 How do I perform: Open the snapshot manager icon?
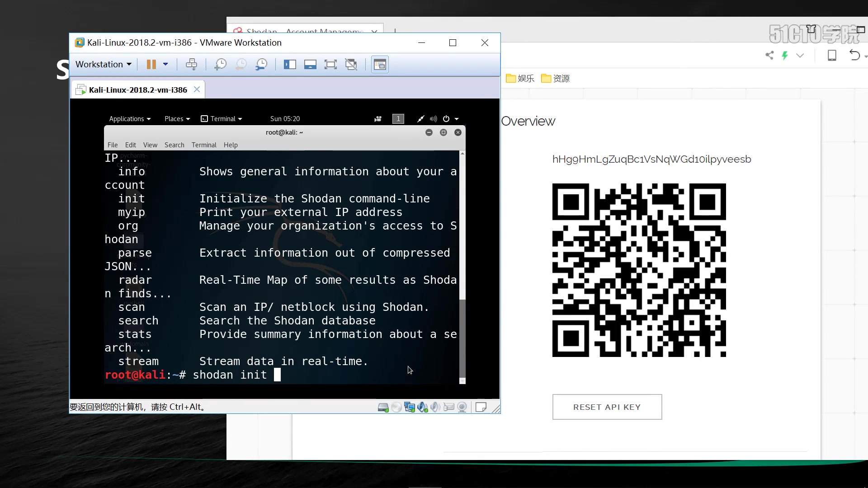(261, 65)
